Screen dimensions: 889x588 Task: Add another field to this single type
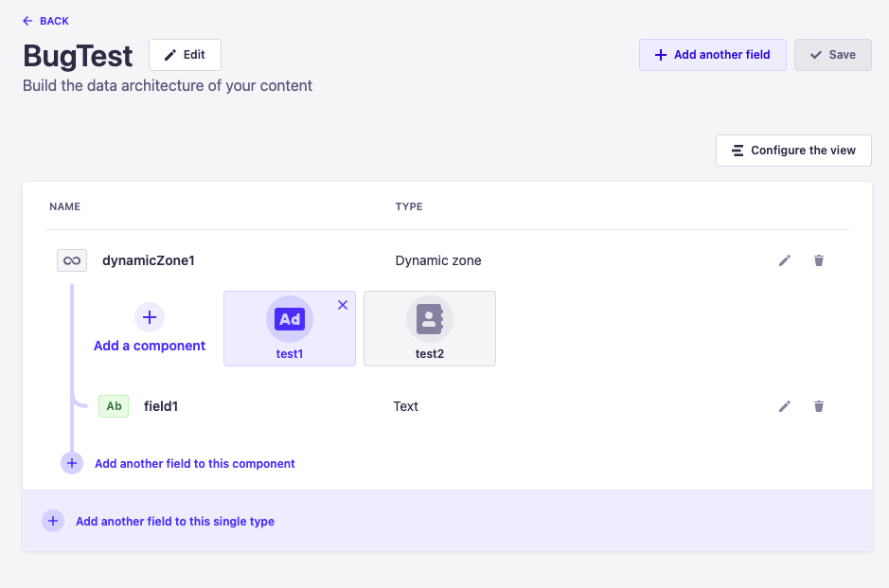[x=175, y=521]
